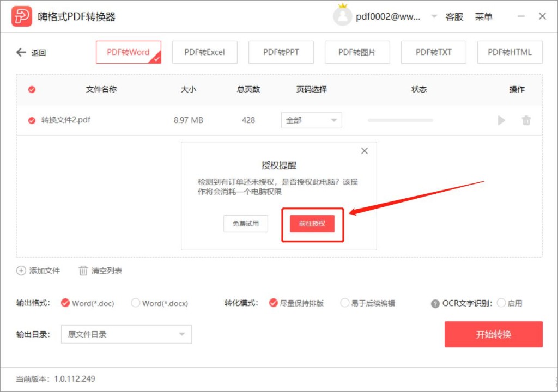Switch to PDF转图片 tab
Viewport: 558px width, 392px height.
(357, 52)
